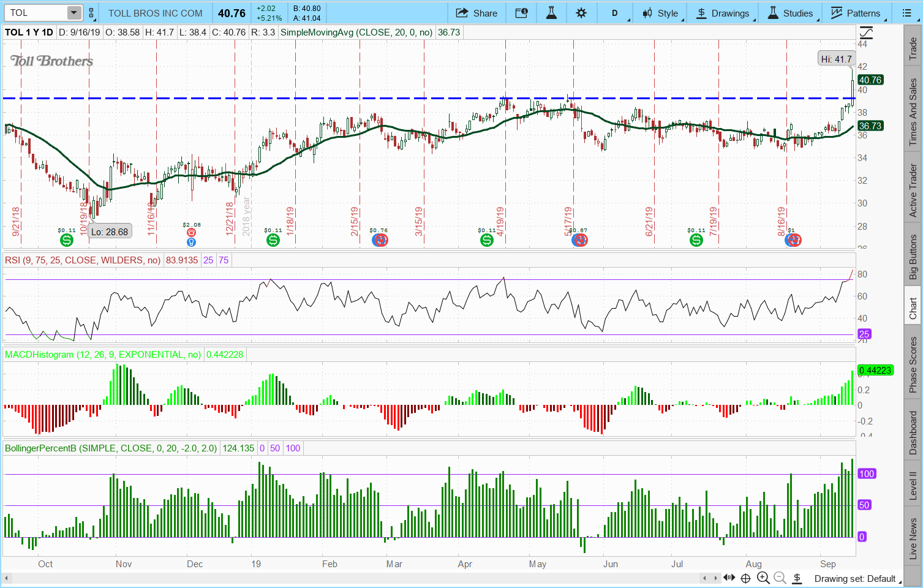Click the zoom-in magnifier icon
The image size is (923, 588).
pos(763,578)
